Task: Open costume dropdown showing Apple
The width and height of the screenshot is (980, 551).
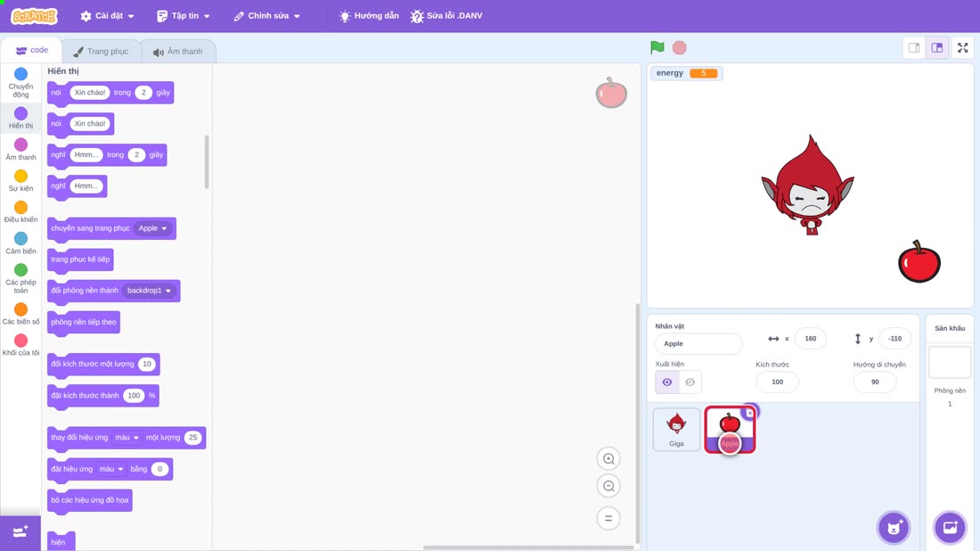Action: coord(152,228)
